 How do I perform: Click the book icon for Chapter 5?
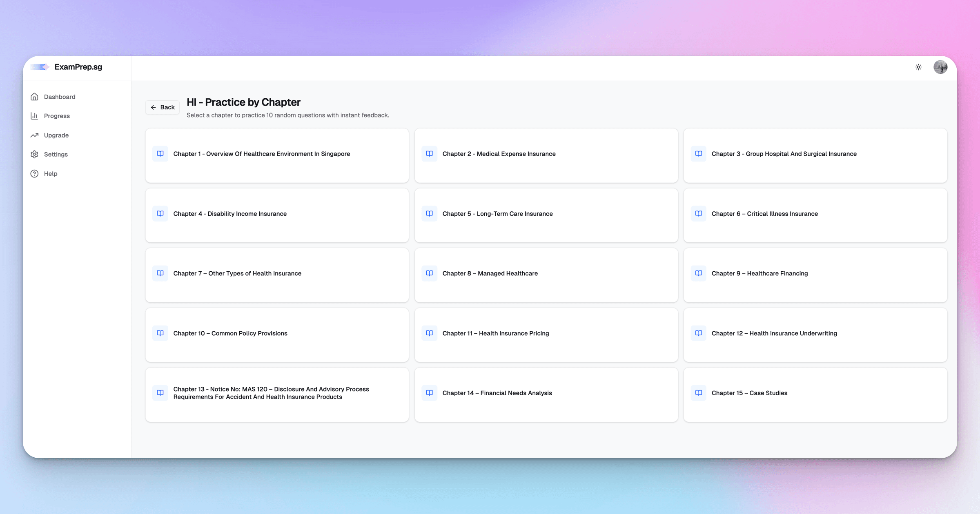click(429, 214)
